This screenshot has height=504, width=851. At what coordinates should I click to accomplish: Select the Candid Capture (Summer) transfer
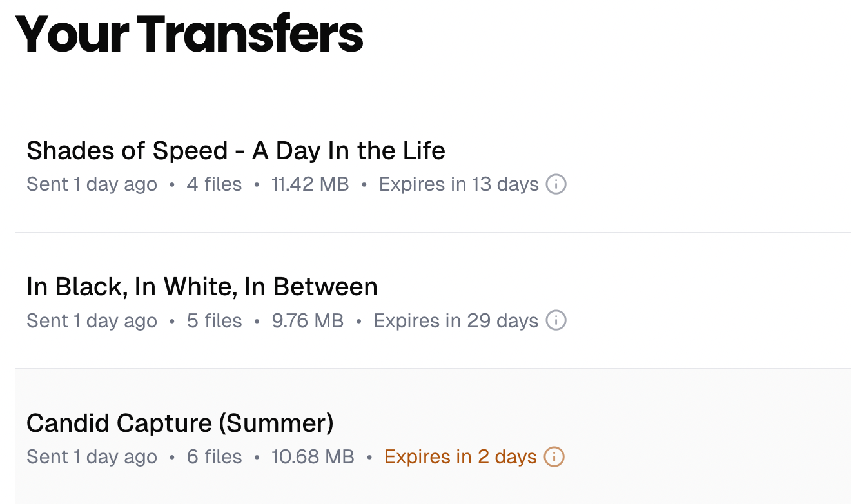(x=181, y=423)
